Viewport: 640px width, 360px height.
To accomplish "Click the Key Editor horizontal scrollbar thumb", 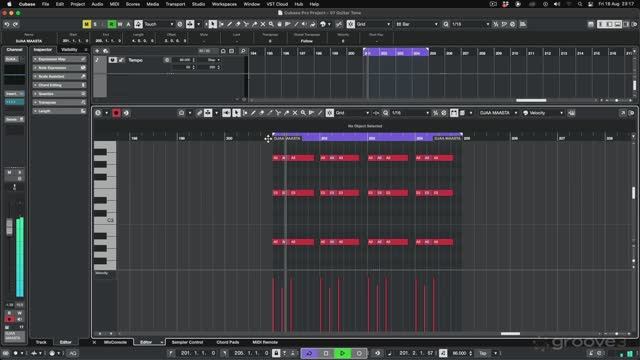I will pyautogui.click(x=510, y=333).
